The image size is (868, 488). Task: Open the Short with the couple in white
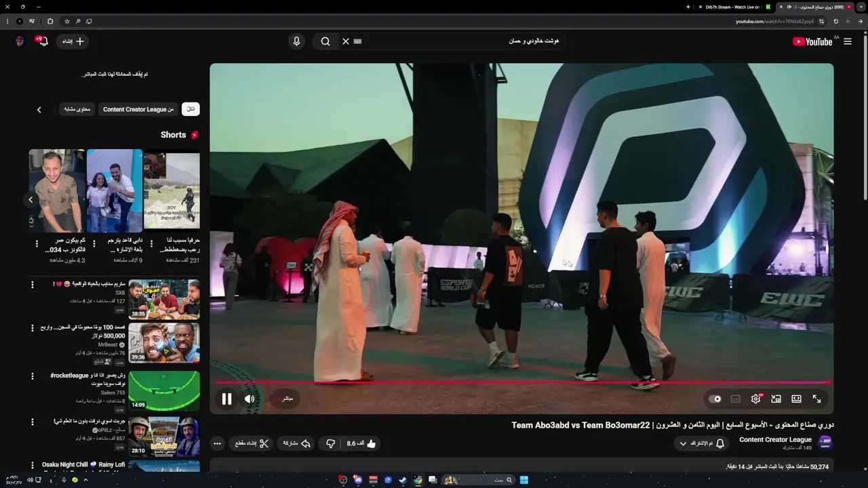pos(115,190)
